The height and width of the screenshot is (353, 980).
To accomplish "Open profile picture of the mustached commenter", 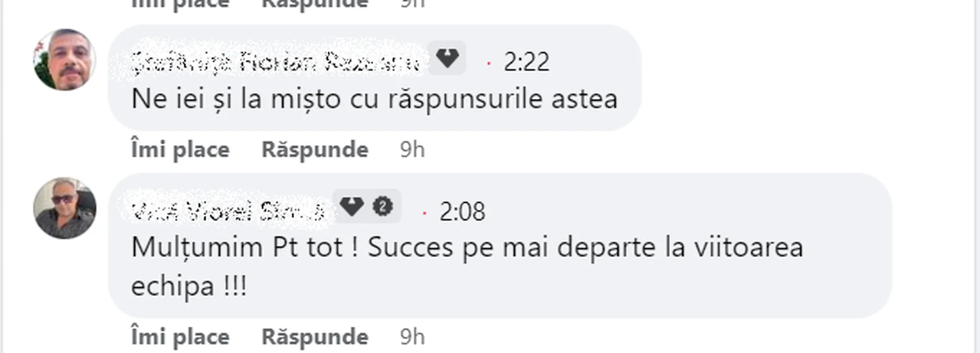I will [64, 60].
